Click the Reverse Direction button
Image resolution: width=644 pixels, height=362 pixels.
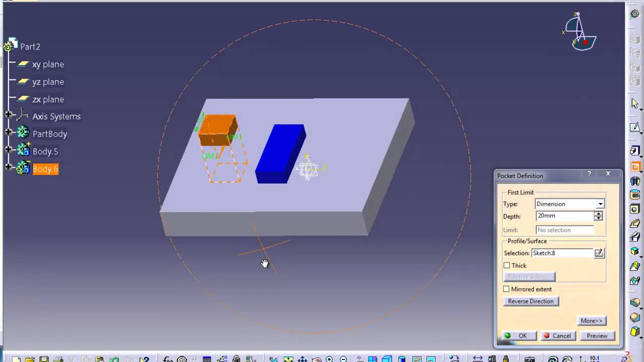531,301
